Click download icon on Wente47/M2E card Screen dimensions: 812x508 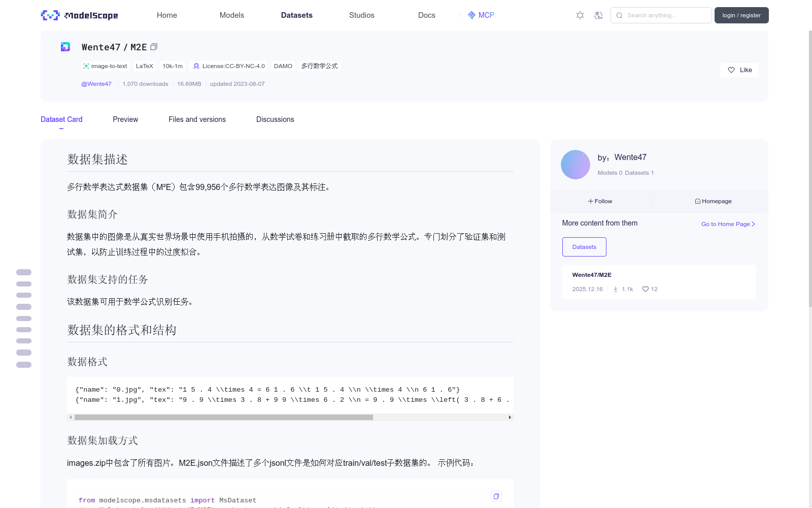click(616, 289)
